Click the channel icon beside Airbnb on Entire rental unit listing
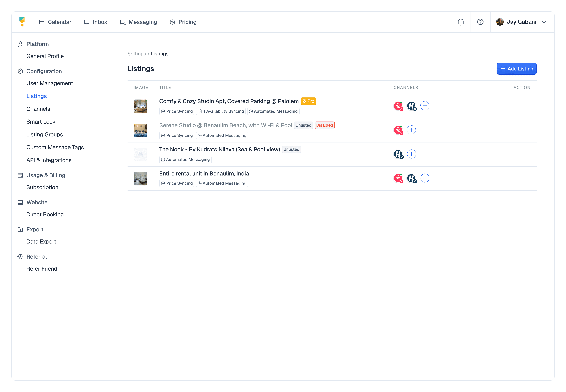 [x=411, y=178]
